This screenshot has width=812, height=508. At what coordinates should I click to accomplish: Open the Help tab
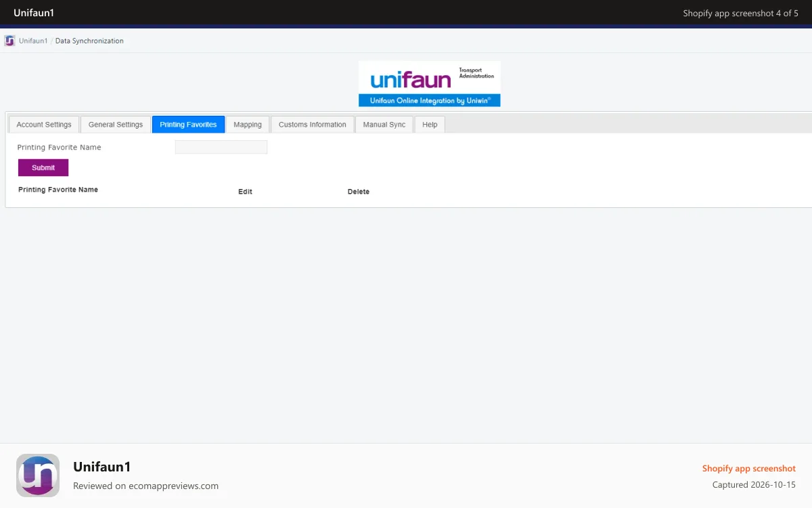click(430, 125)
